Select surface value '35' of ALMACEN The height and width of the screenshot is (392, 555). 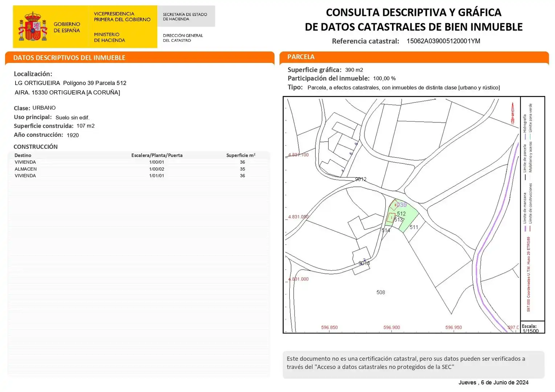(x=242, y=169)
